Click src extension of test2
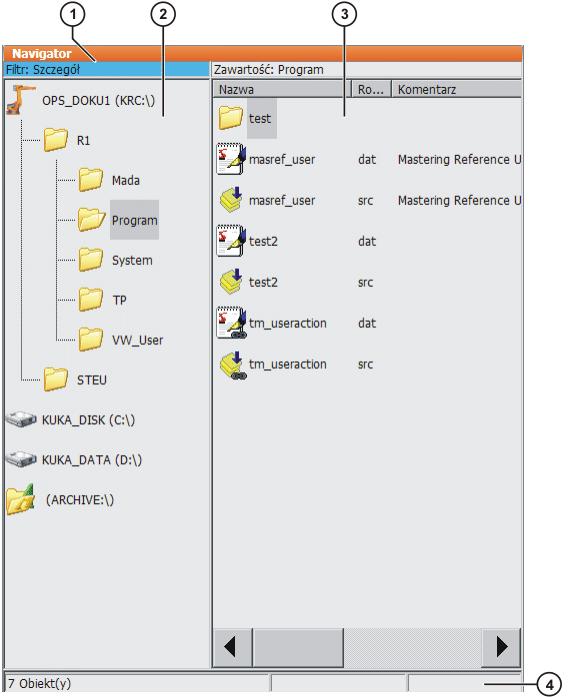This screenshot has height=697, width=570. click(365, 282)
